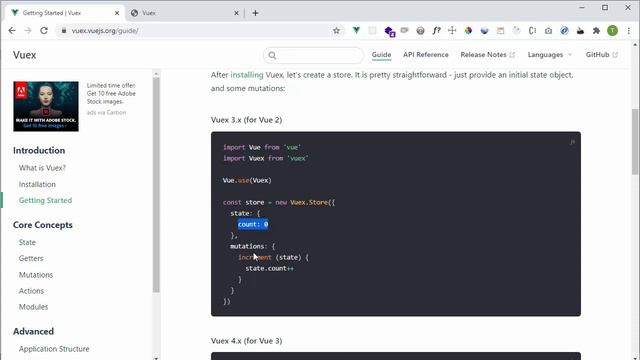
Task: Open the Vue devtools extension icon
Action: (x=356, y=30)
